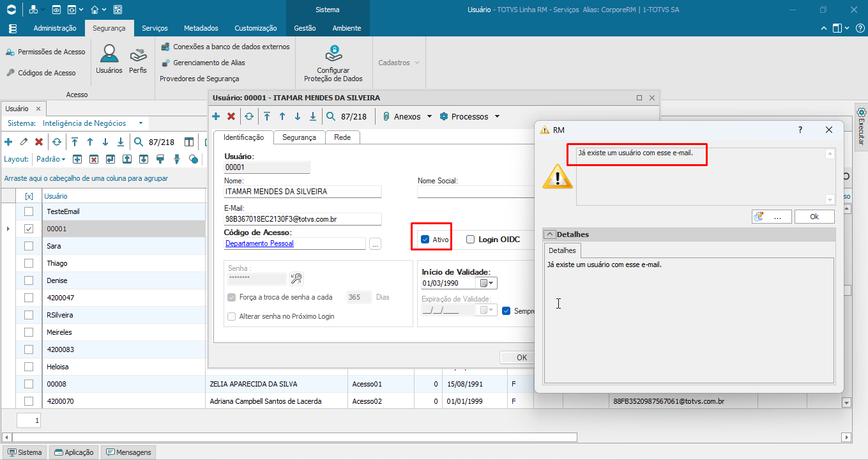Check the box for TesteEmail row
Viewport: 868px width, 460px height.
coord(29,211)
